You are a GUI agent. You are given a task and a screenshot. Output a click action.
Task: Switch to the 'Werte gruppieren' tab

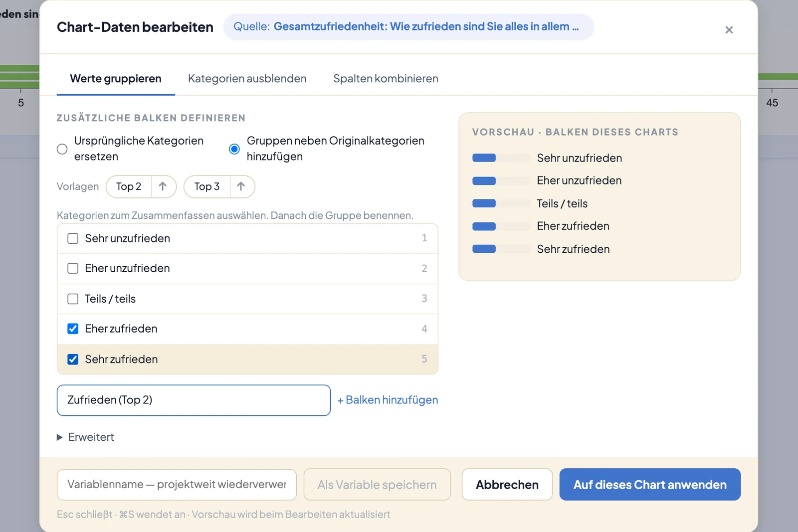point(116,79)
